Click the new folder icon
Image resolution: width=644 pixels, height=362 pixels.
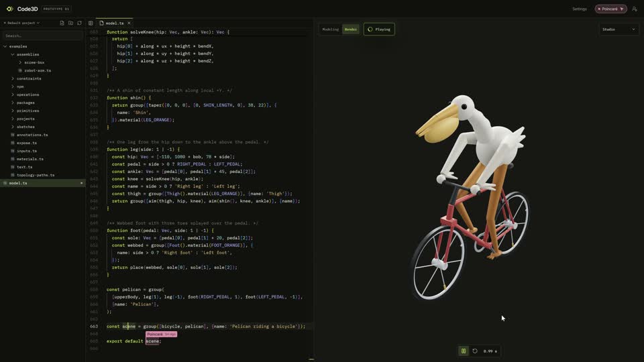point(70,23)
